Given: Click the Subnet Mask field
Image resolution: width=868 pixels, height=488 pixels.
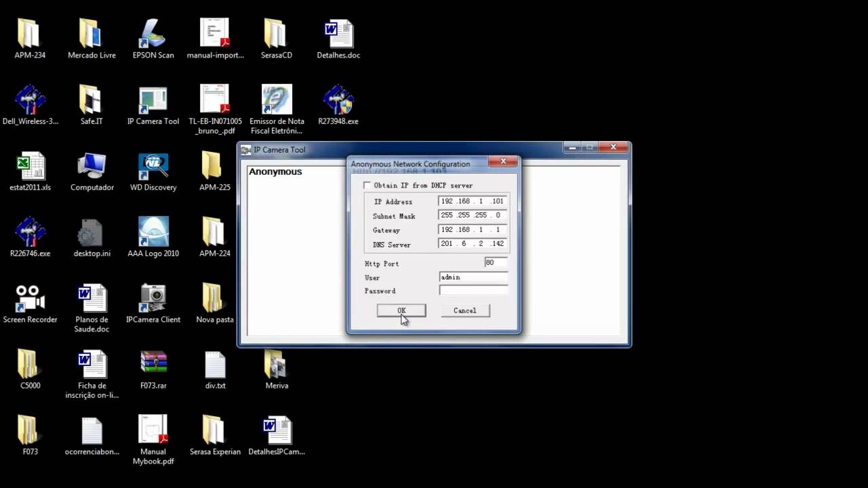Looking at the screenshot, I should pyautogui.click(x=473, y=216).
